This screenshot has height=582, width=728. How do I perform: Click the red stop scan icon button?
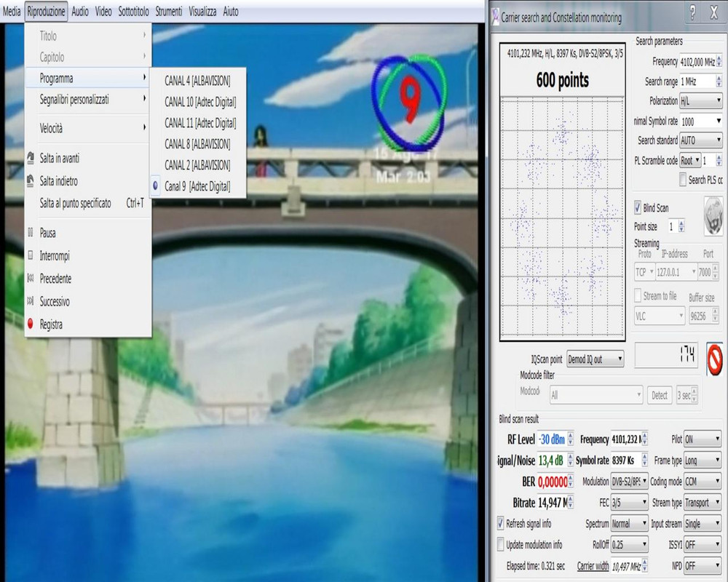click(x=715, y=359)
